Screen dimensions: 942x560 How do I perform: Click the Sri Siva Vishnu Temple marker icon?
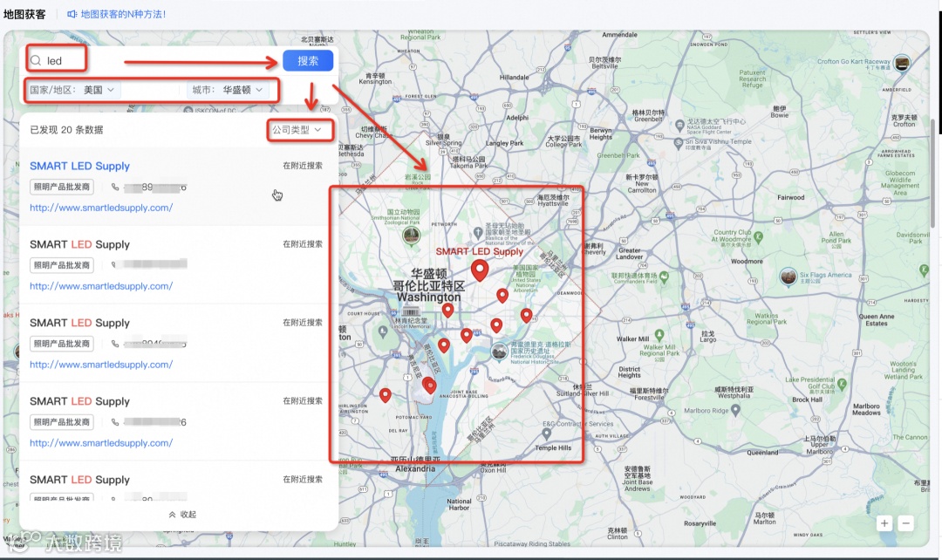point(679,143)
